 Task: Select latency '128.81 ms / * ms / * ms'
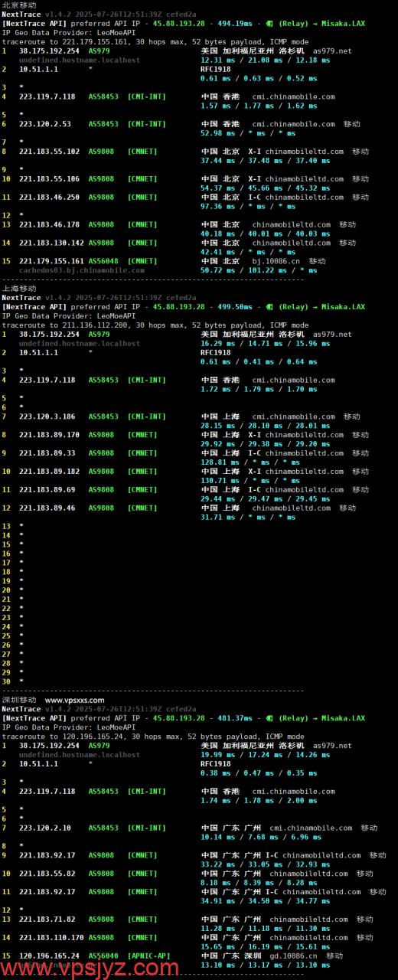tap(250, 462)
